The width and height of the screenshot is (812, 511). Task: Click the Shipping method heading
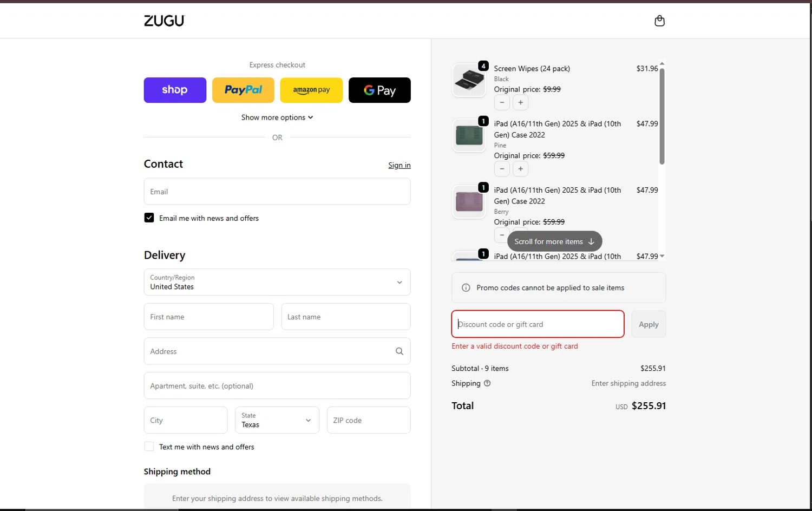point(177,471)
